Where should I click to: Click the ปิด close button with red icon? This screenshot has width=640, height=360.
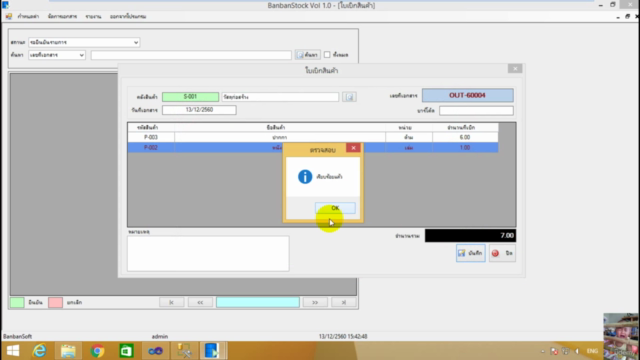point(502,253)
